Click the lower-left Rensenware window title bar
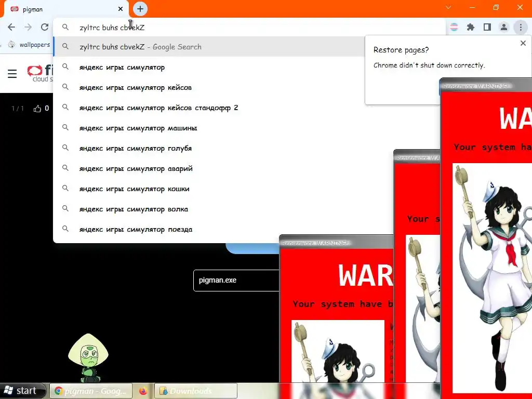Image resolution: width=532 pixels, height=399 pixels. 336,243
